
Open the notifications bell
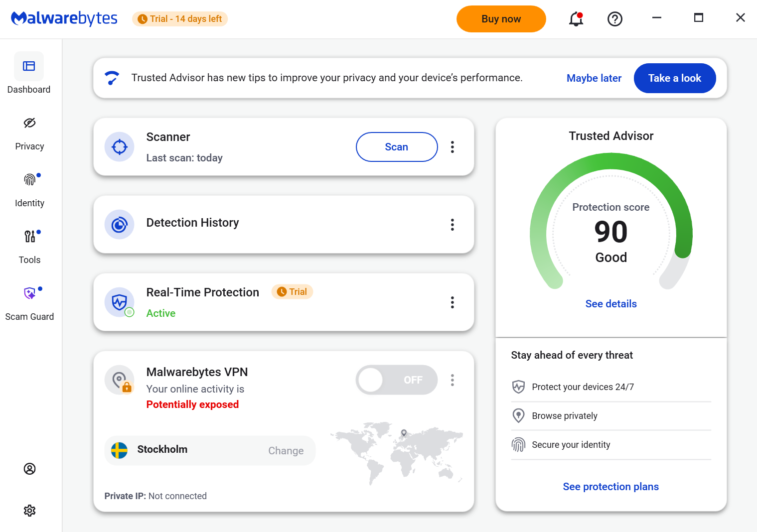pyautogui.click(x=576, y=19)
